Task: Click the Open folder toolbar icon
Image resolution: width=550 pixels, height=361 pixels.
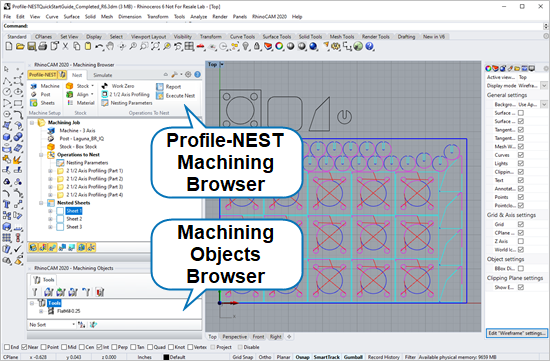Action: (20, 46)
